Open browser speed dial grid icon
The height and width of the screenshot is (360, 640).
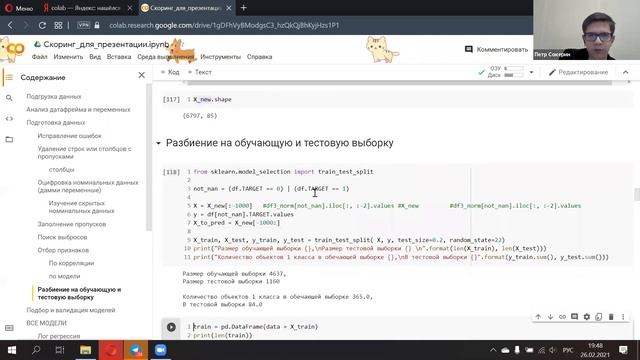pyautogui.click(x=58, y=25)
